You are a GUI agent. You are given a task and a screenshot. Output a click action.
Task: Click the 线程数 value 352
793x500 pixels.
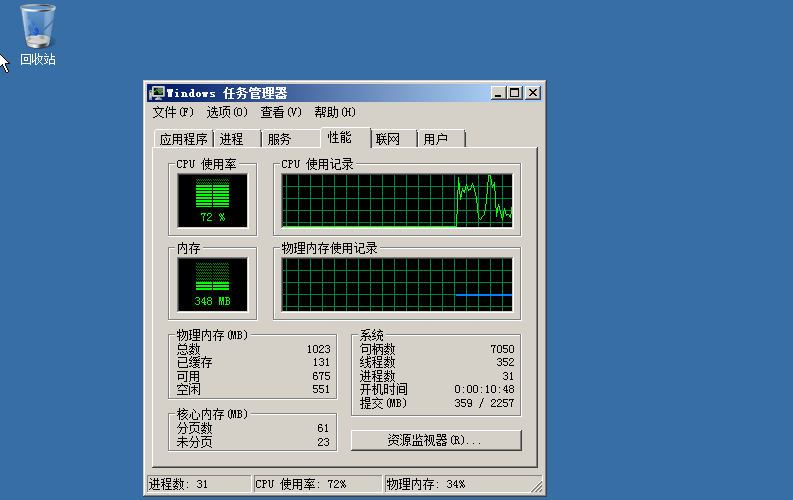pyautogui.click(x=505, y=362)
